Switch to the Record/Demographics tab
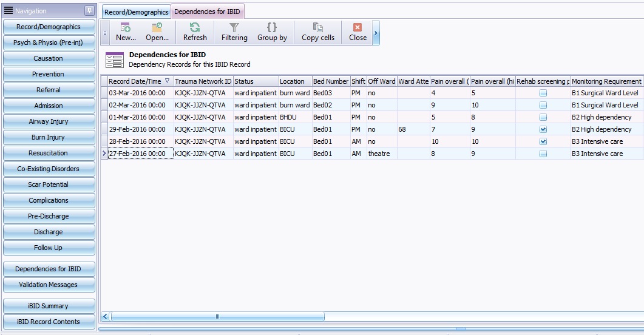The height and width of the screenshot is (335, 644). [136, 12]
